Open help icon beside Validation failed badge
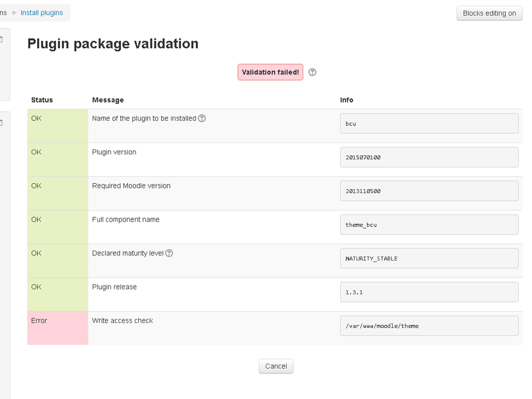 pos(312,72)
